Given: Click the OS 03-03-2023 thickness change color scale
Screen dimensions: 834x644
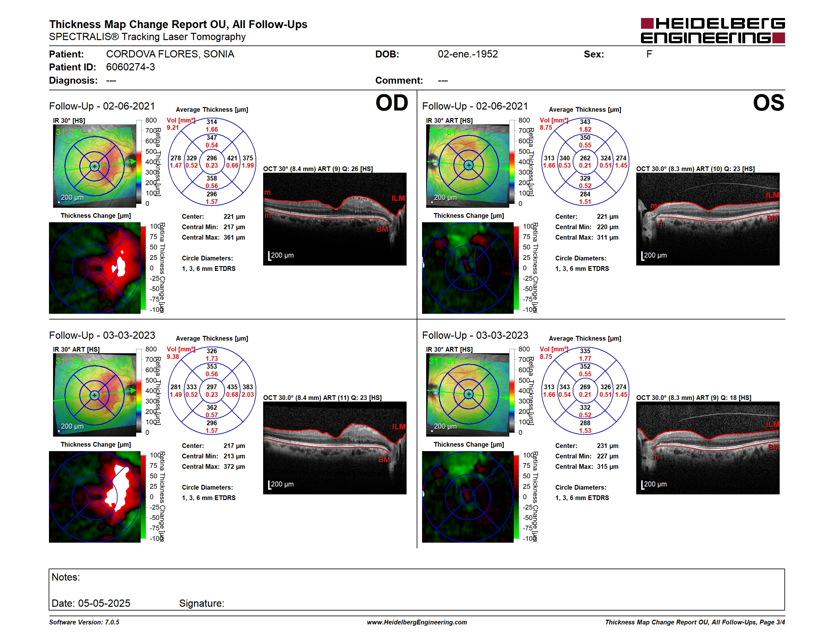Looking at the screenshot, I should [x=516, y=497].
